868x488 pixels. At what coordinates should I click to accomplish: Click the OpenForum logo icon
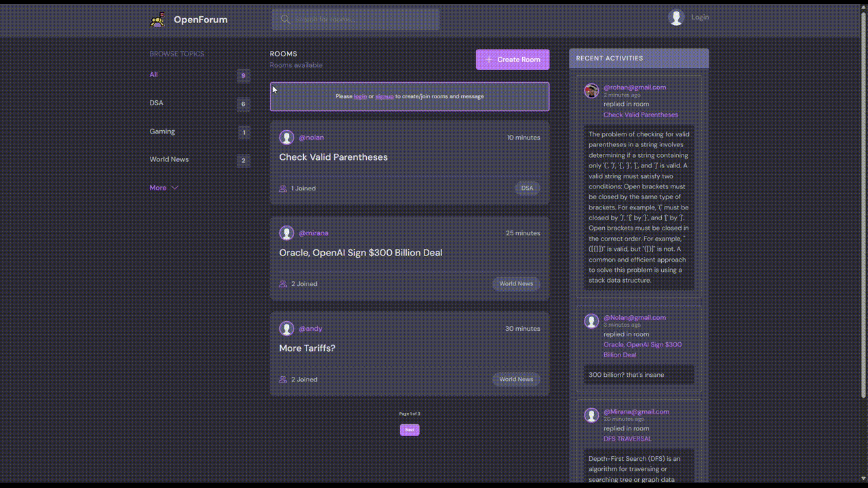point(157,20)
